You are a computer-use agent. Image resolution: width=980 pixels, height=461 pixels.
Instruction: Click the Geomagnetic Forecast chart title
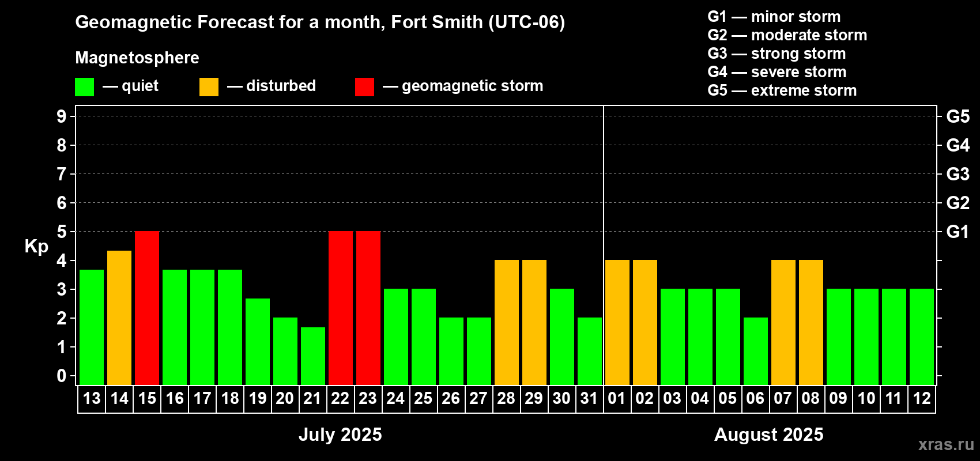320,22
